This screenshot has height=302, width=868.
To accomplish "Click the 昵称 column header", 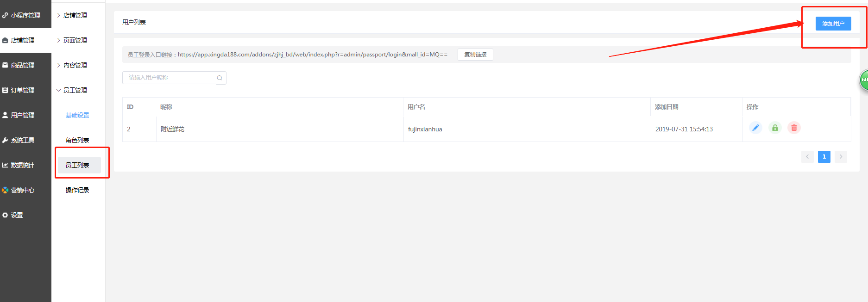I will tap(166, 107).
